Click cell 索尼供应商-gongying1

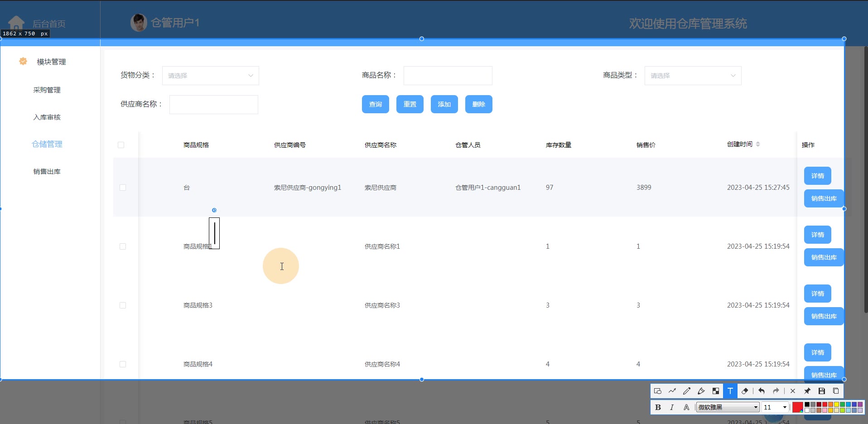[x=308, y=188]
